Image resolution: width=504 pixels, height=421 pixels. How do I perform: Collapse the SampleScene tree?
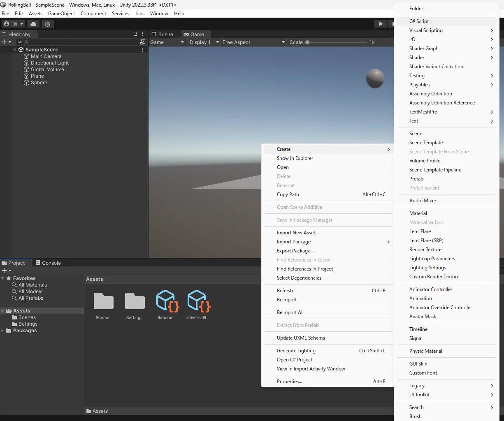click(x=15, y=49)
